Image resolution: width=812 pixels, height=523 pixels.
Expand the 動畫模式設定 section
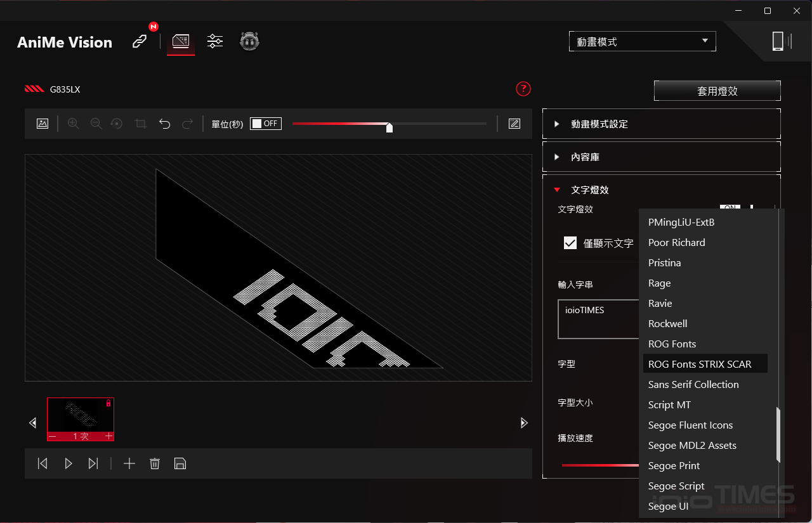[662, 124]
